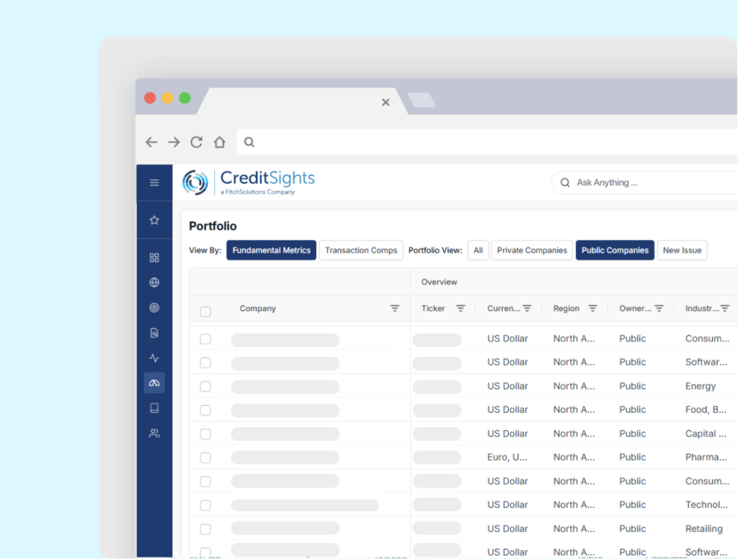This screenshot has height=560, width=738.
Task: Tick the select-all checkbox beside Company header
Action: (205, 311)
